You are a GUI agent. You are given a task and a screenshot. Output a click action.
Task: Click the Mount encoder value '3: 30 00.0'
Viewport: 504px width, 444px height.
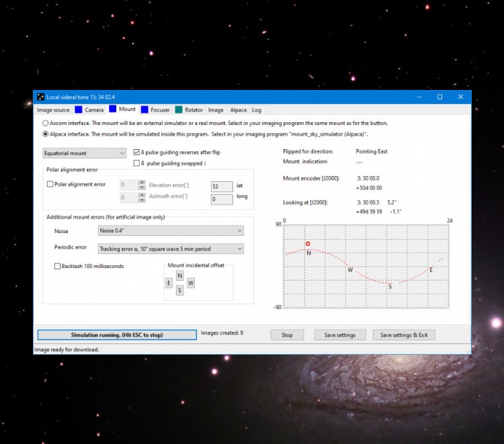pyautogui.click(x=368, y=178)
